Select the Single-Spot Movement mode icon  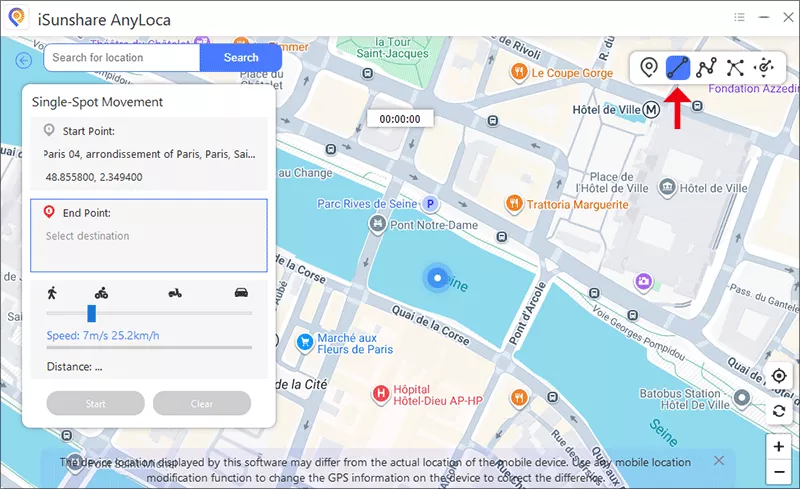coord(678,68)
